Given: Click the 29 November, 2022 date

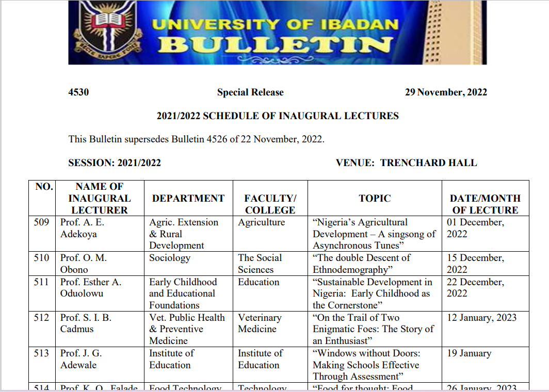Looking at the screenshot, I should click(x=446, y=92).
